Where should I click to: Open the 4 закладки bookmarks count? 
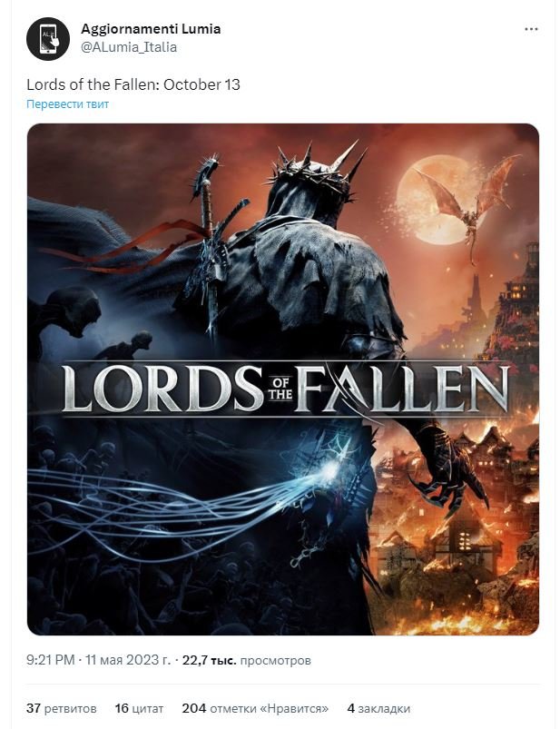[x=379, y=704]
